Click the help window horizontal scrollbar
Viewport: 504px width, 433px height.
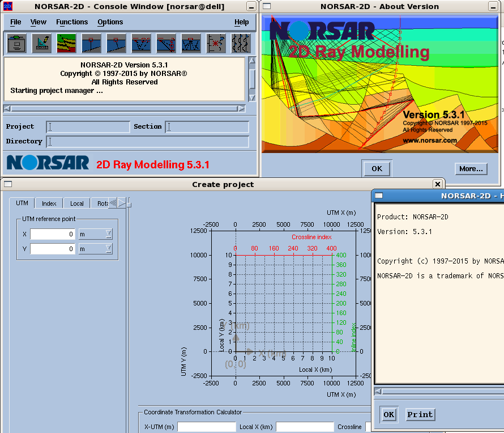point(443,391)
